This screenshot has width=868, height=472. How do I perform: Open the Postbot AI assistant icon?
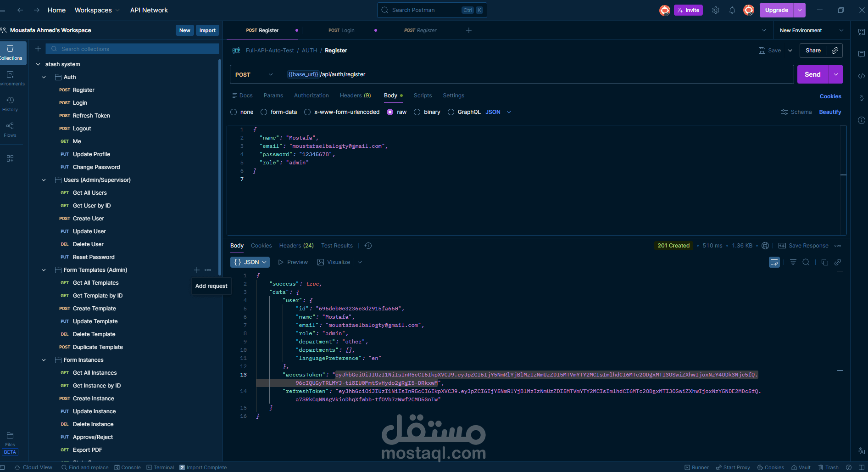click(x=862, y=451)
